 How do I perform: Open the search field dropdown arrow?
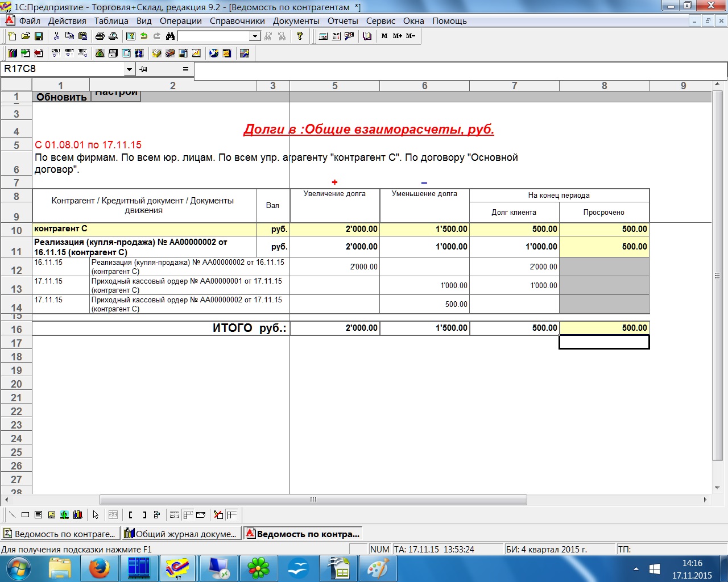pyautogui.click(x=255, y=36)
